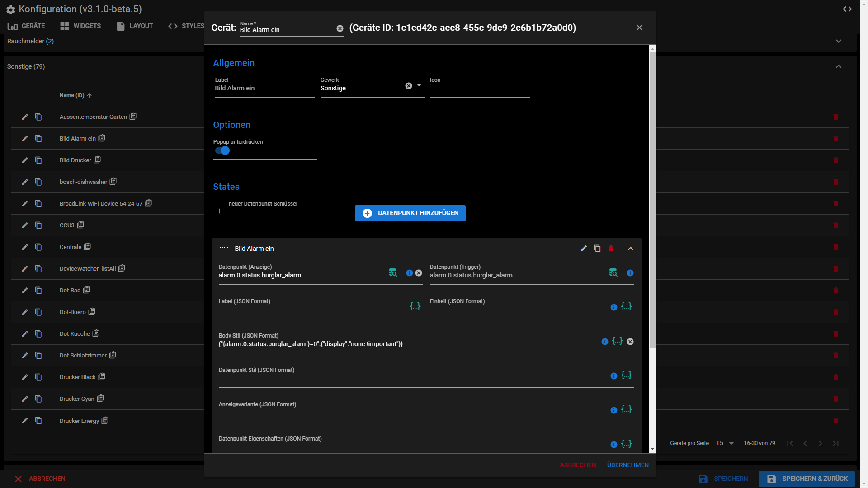The width and height of the screenshot is (868, 488).
Task: Edit the Bild Alarm ein state with the pencil
Action: [584, 249]
